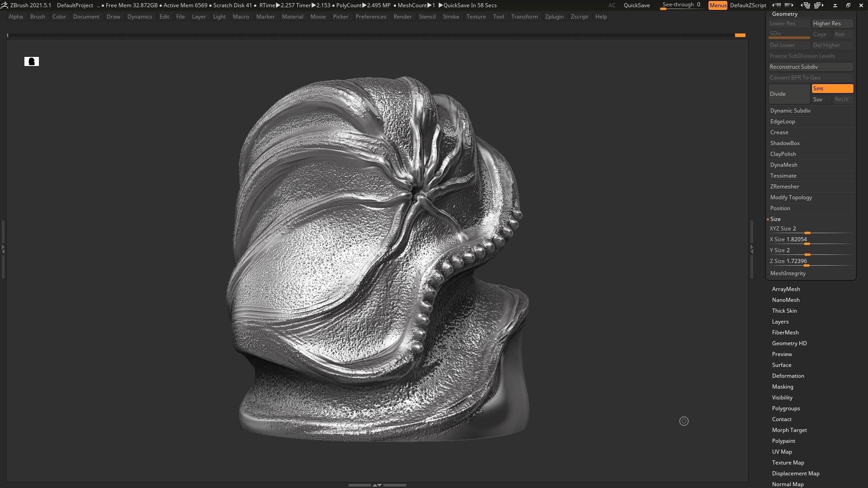Viewport: 868px width, 488px height.
Task: Click the hide-ZBrush down-arrow icon
Action: (835, 5)
